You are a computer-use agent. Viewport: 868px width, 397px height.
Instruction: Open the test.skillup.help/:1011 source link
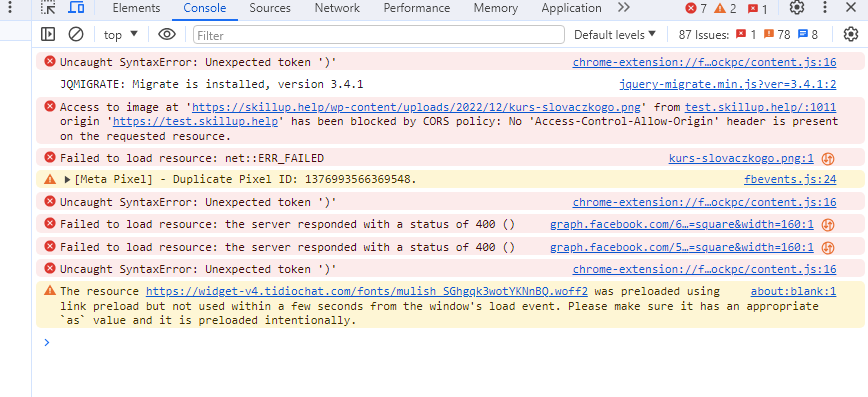(761, 107)
